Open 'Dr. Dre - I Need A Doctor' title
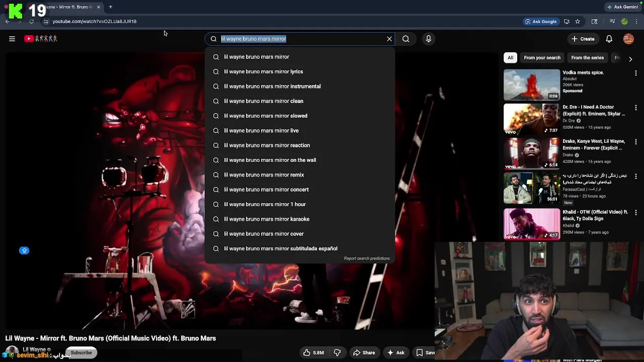The image size is (644, 362). click(x=594, y=111)
